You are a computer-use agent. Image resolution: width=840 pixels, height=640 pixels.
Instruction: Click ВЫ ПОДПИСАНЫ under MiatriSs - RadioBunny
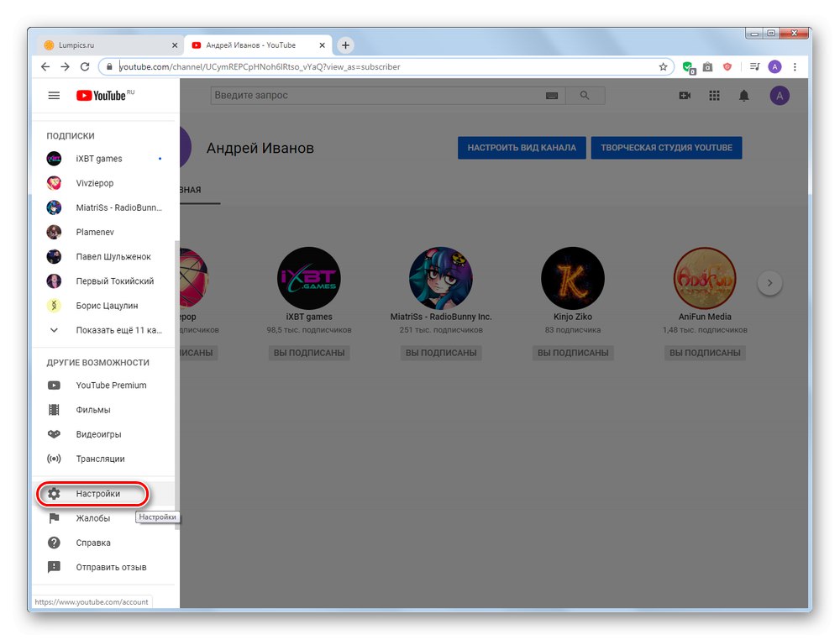441,353
